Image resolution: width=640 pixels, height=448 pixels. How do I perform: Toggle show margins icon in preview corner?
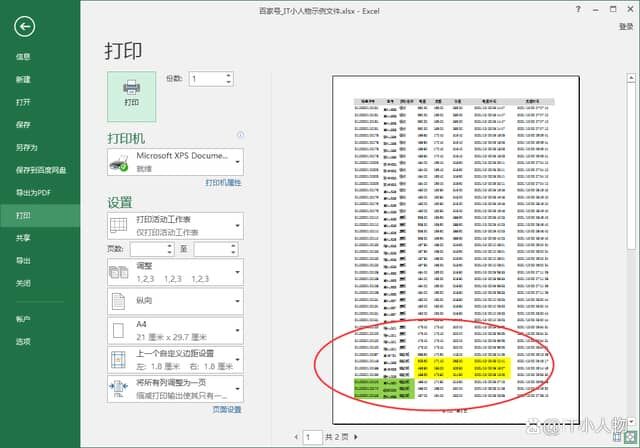tap(615, 437)
